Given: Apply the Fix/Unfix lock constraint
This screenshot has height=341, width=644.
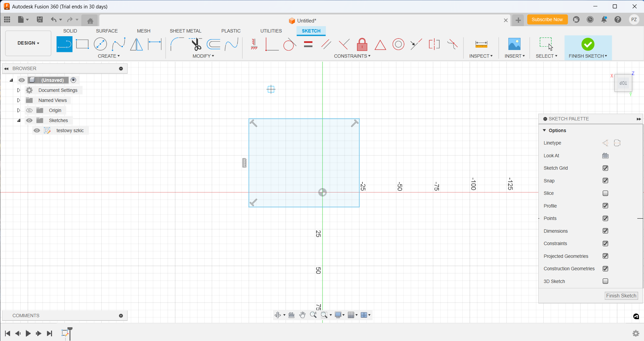Looking at the screenshot, I should tap(362, 44).
